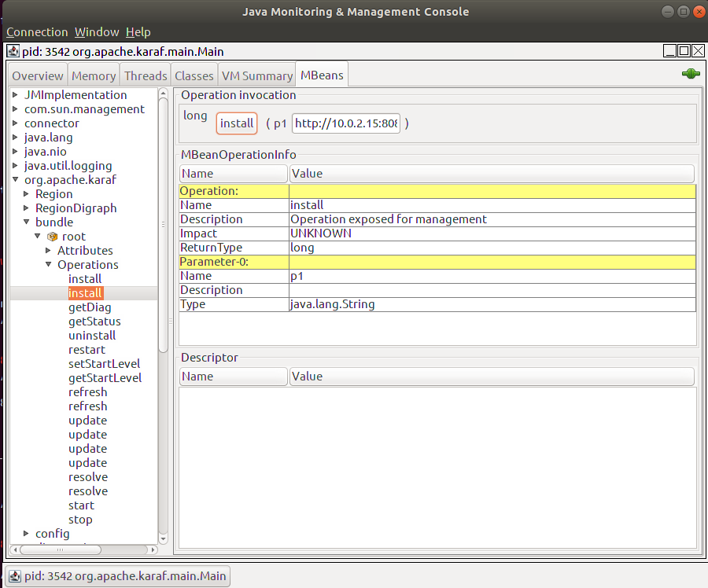Click the Java icon in the bottom pid tab

(x=15, y=576)
